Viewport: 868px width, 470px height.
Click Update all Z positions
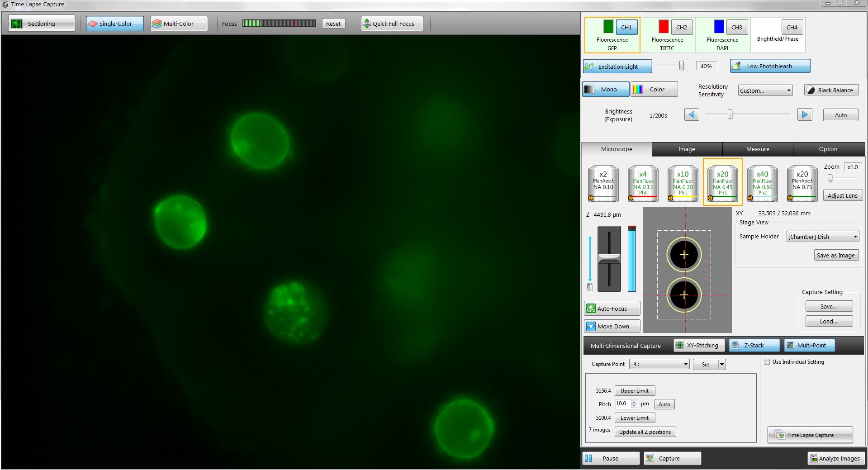point(645,432)
